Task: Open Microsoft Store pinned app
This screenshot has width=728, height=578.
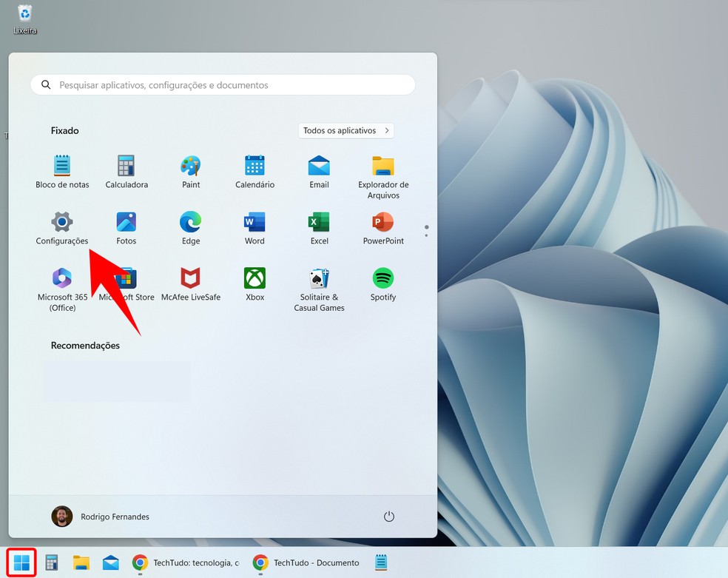Action: [127, 284]
